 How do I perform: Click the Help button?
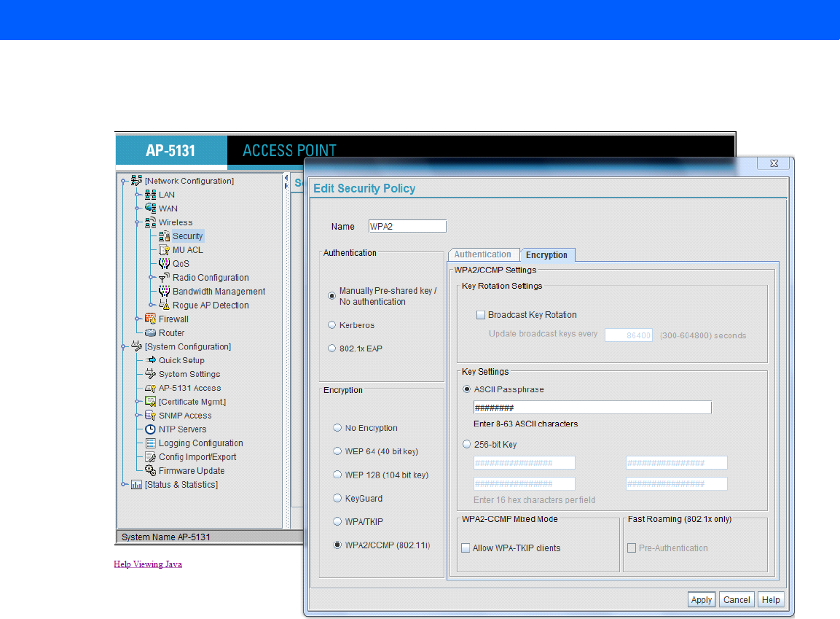click(x=771, y=600)
